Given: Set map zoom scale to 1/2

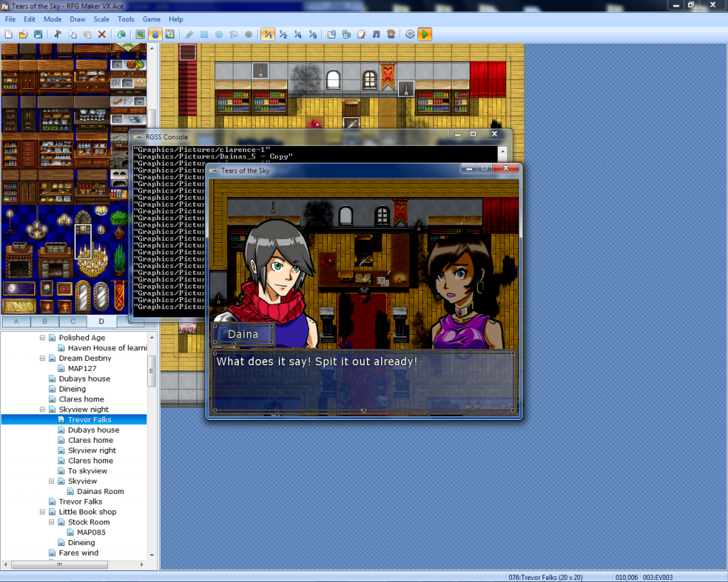Looking at the screenshot, I should [x=283, y=34].
